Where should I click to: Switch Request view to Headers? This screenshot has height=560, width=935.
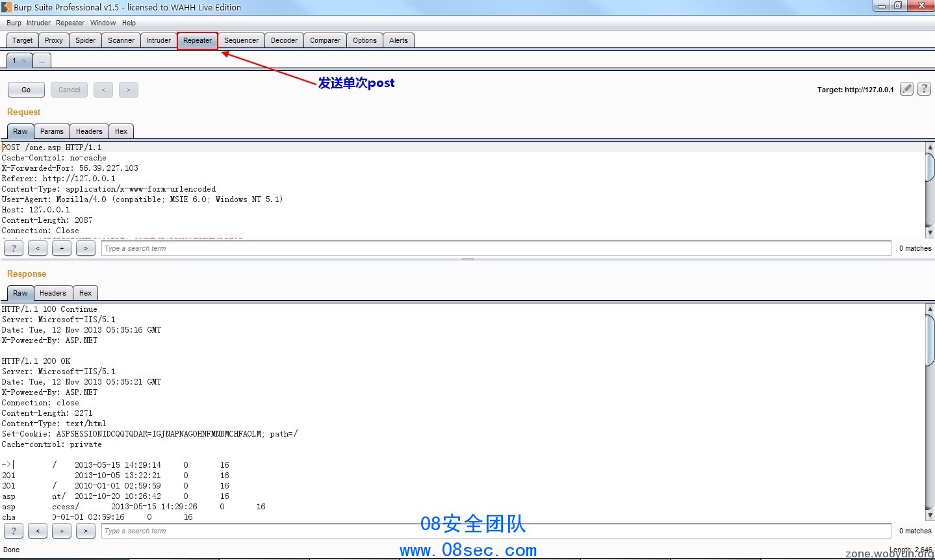[89, 131]
